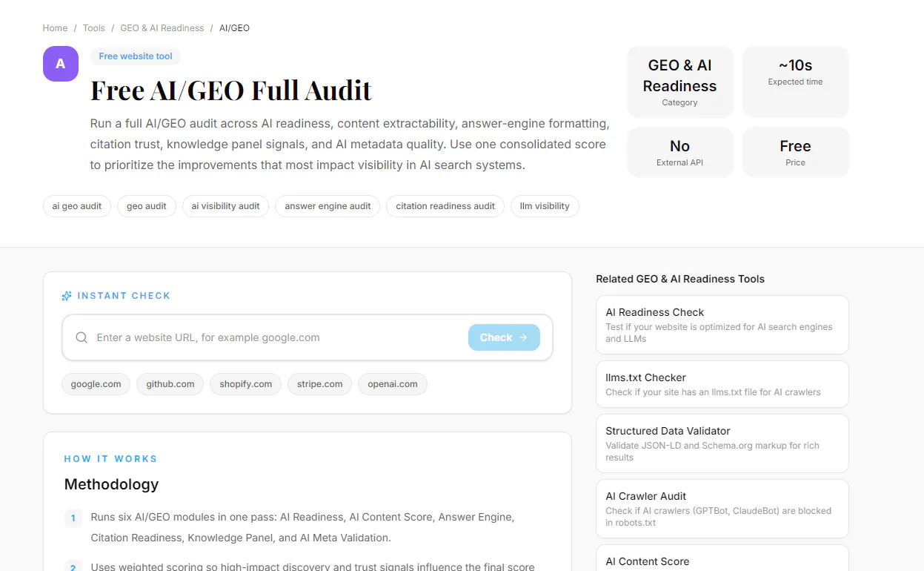Click the Check button
The height and width of the screenshot is (571, 924).
(504, 337)
